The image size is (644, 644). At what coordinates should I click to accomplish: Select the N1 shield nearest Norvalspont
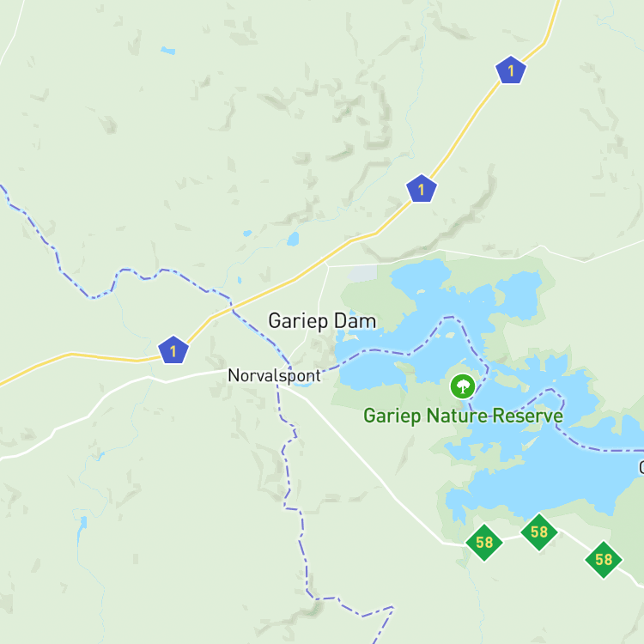pyautogui.click(x=173, y=350)
